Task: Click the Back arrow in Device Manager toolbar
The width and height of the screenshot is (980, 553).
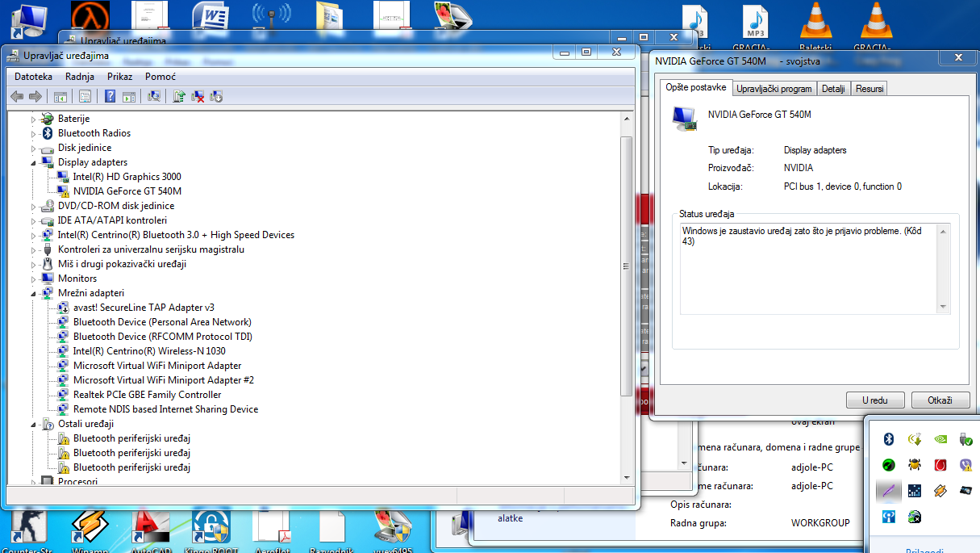Action: coord(17,97)
